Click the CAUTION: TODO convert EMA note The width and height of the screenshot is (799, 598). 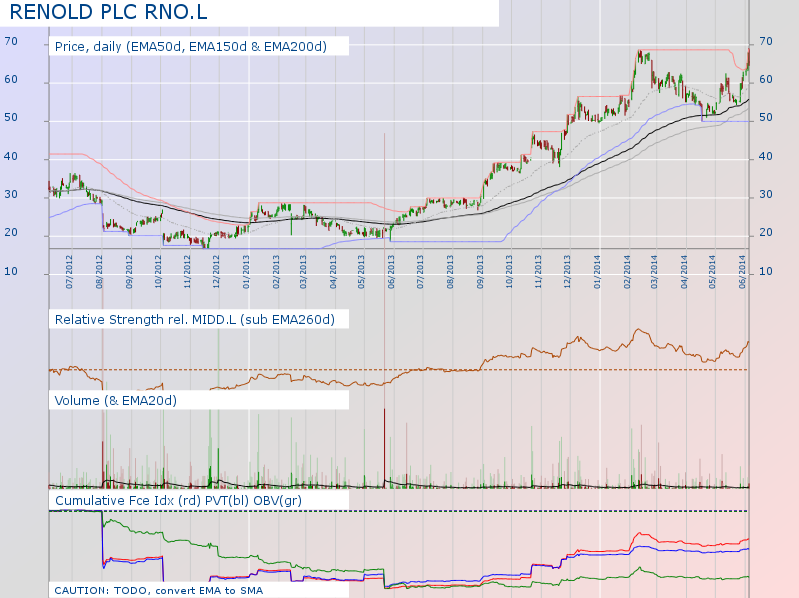point(158,590)
